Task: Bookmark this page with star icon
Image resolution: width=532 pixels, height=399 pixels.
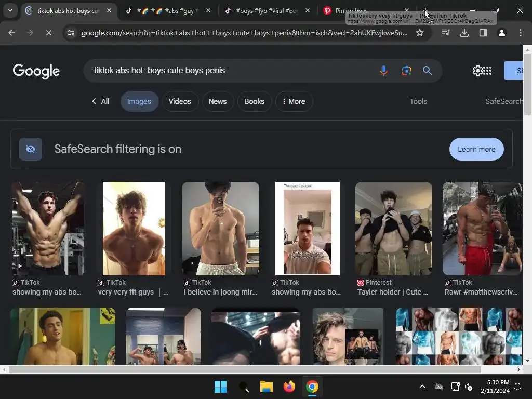Action: click(x=420, y=33)
